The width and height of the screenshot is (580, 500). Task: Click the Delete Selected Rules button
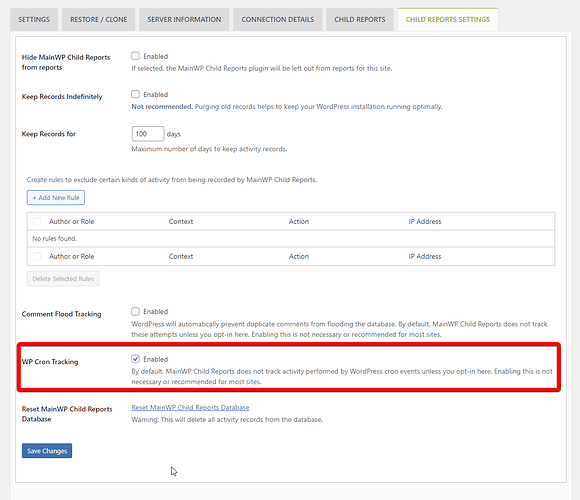coord(63,278)
